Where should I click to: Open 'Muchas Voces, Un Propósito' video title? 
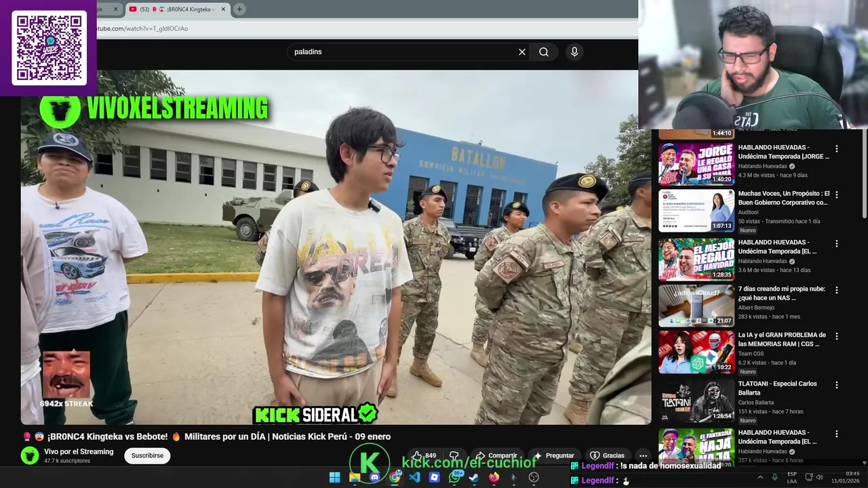click(783, 198)
